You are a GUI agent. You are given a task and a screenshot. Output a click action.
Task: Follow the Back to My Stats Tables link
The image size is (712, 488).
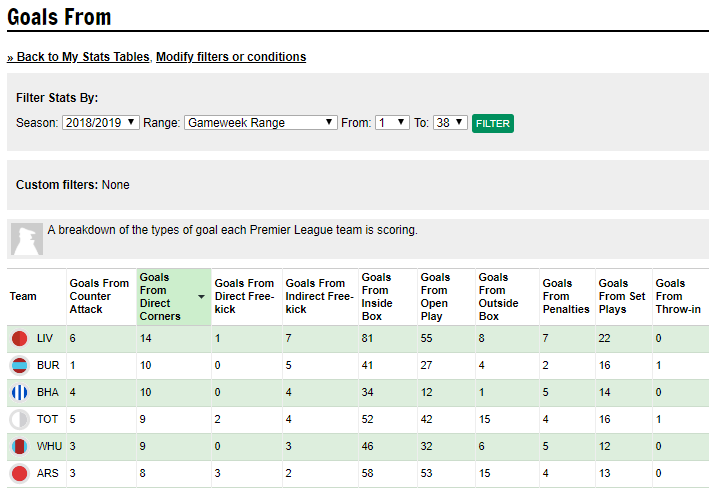pos(78,57)
